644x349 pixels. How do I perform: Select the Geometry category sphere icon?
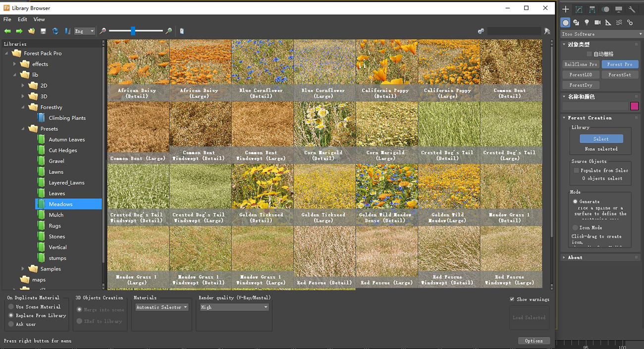(566, 23)
